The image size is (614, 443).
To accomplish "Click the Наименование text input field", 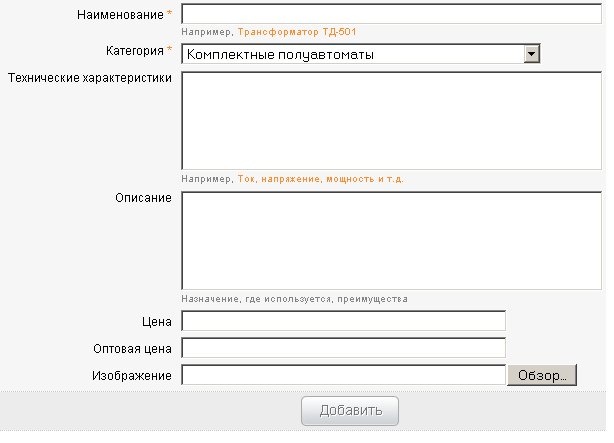I will (x=392, y=14).
